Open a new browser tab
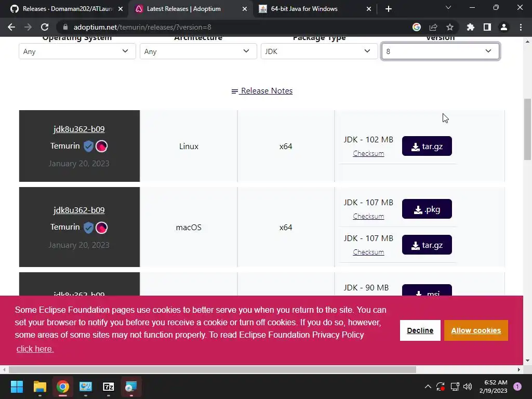Screen dimensions: 532x399 (389, 9)
